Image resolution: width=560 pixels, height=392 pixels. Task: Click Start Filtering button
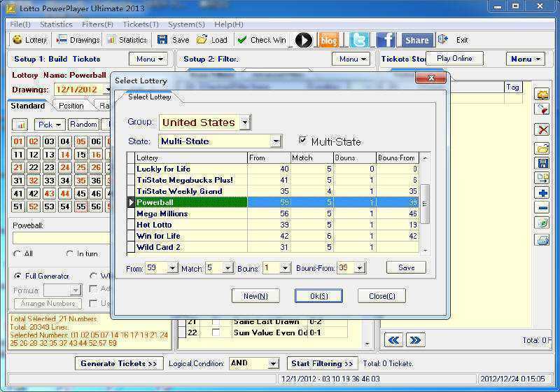322,363
